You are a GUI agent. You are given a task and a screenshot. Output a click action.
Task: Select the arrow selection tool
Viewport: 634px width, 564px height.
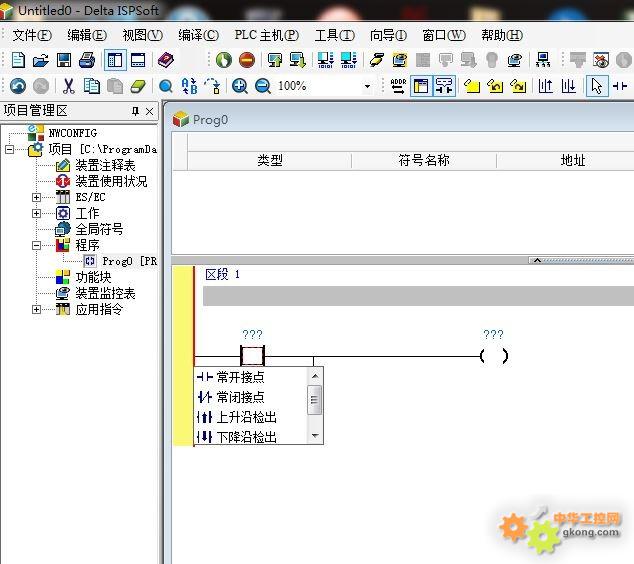(597, 86)
